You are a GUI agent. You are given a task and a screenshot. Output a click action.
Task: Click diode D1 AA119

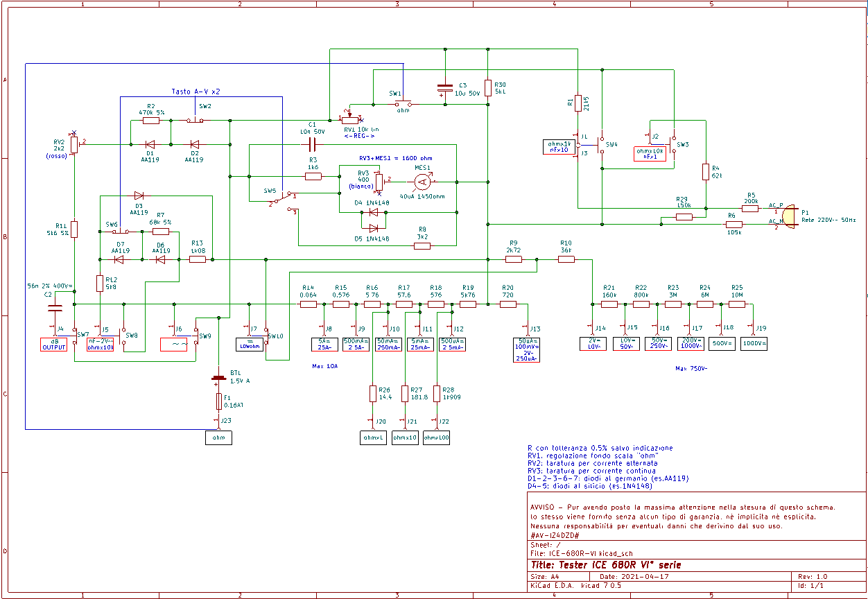150,145
